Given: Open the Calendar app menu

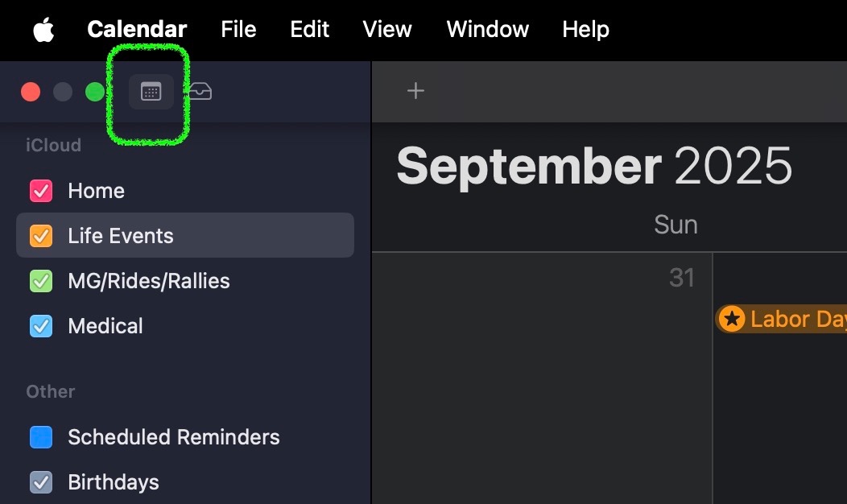Looking at the screenshot, I should [x=137, y=30].
